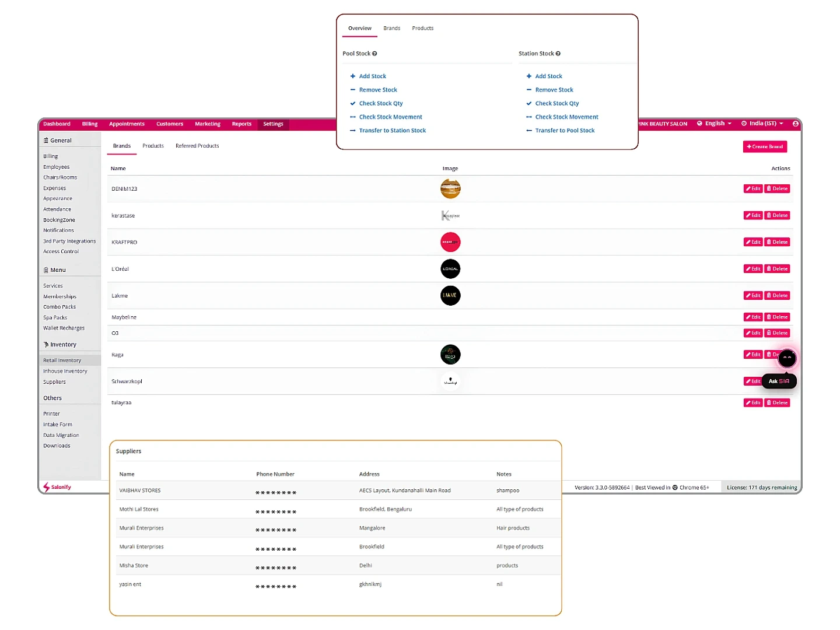This screenshot has height=630, width=840.
Task: Click the VAIBHAV STORES supplier name
Action: click(140, 491)
